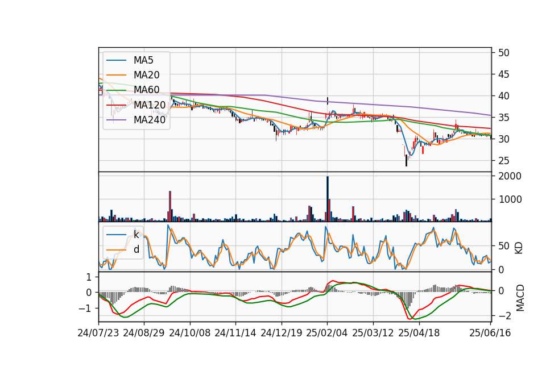Click the MACD axis title
The image size is (546, 392).
(x=520, y=298)
